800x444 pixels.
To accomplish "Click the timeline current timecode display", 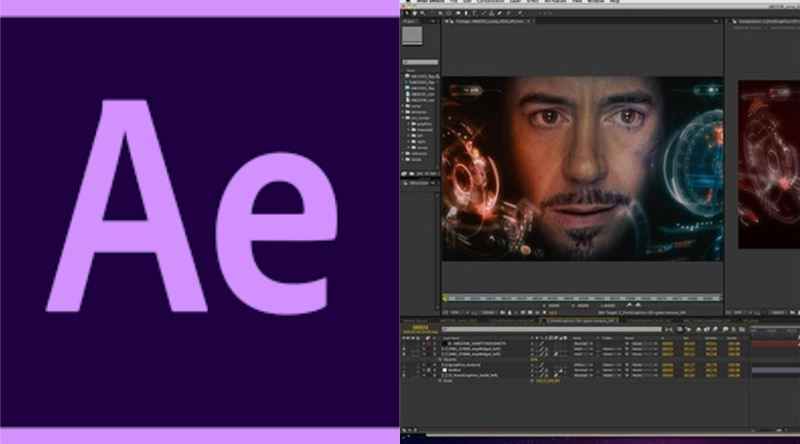I will point(420,328).
